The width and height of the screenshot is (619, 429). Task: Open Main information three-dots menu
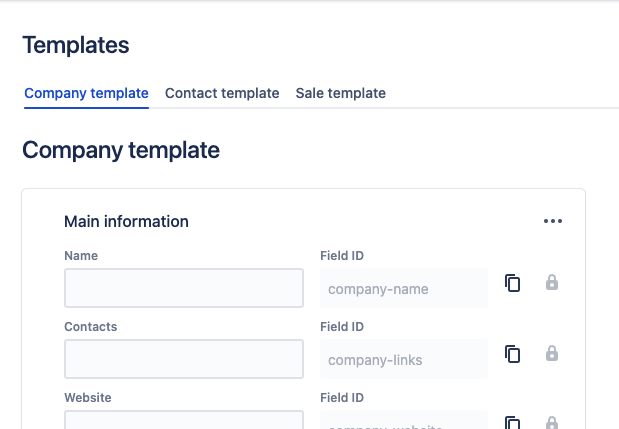click(x=553, y=221)
